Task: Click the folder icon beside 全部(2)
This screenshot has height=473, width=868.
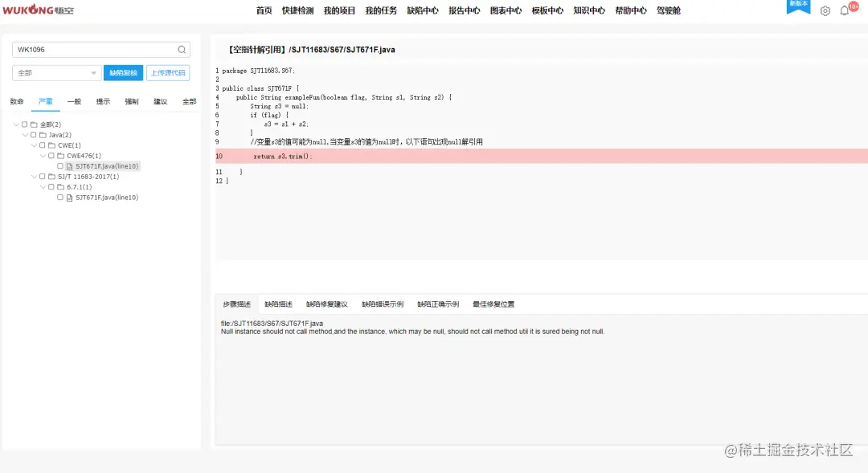Action: (x=34, y=124)
